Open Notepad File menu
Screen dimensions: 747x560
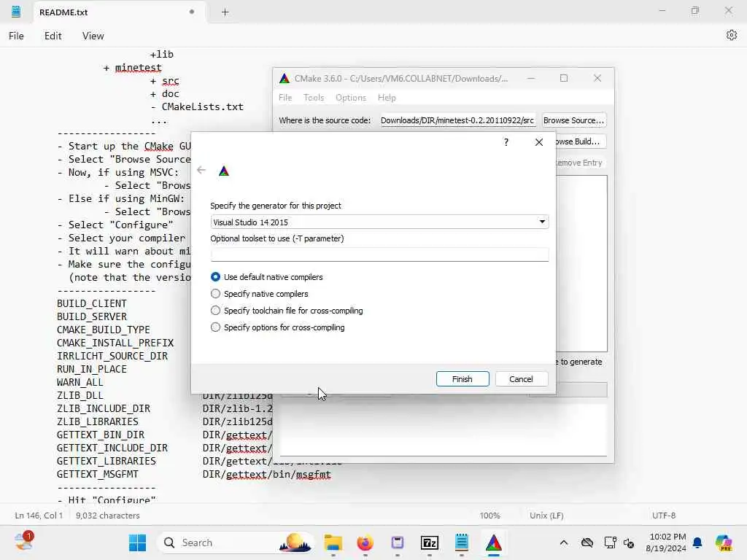click(x=16, y=36)
